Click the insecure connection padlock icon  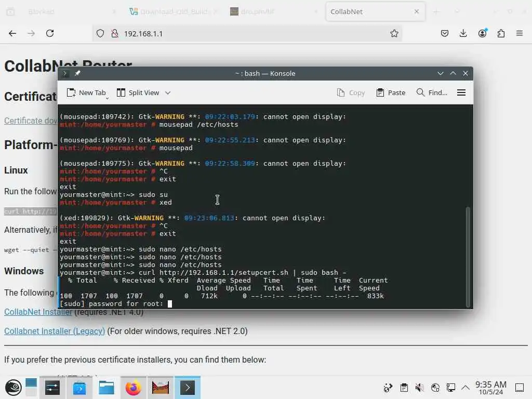[x=115, y=34]
